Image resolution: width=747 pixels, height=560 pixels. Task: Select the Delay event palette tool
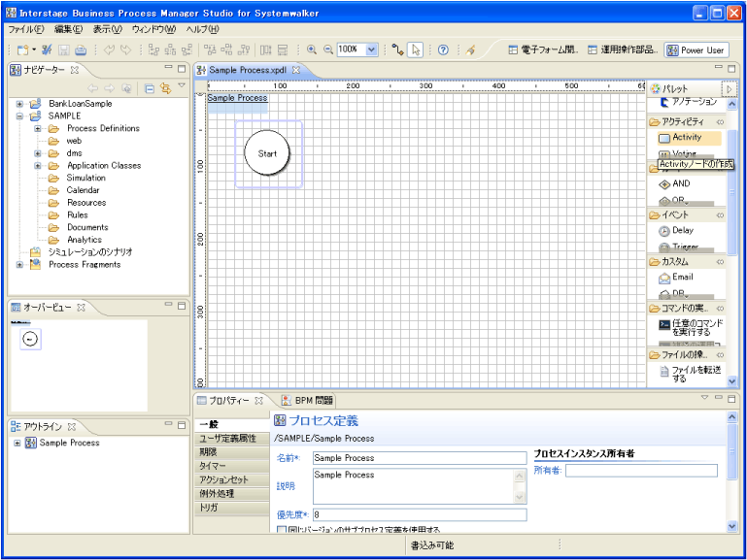[676, 231]
